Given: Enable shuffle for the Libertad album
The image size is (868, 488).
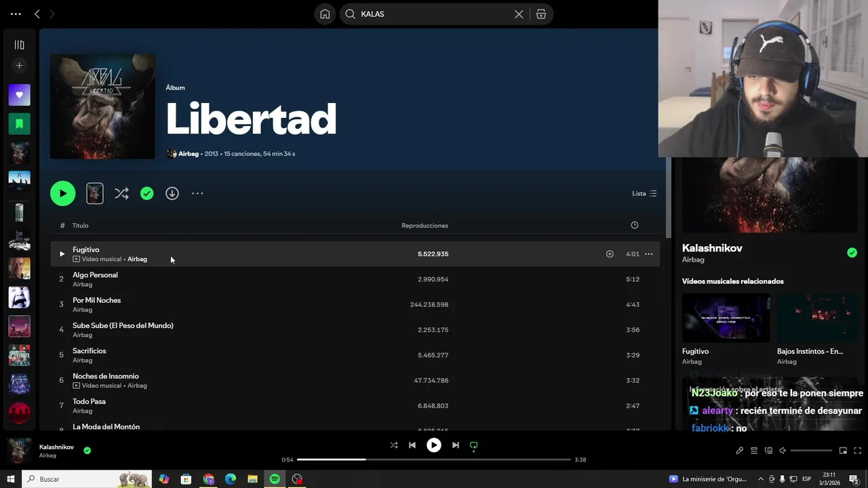Looking at the screenshot, I should [x=121, y=193].
